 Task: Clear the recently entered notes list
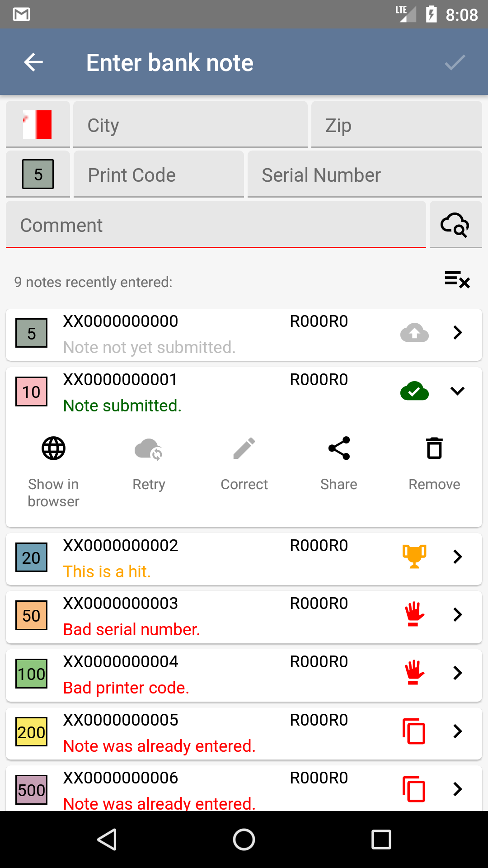tap(457, 279)
